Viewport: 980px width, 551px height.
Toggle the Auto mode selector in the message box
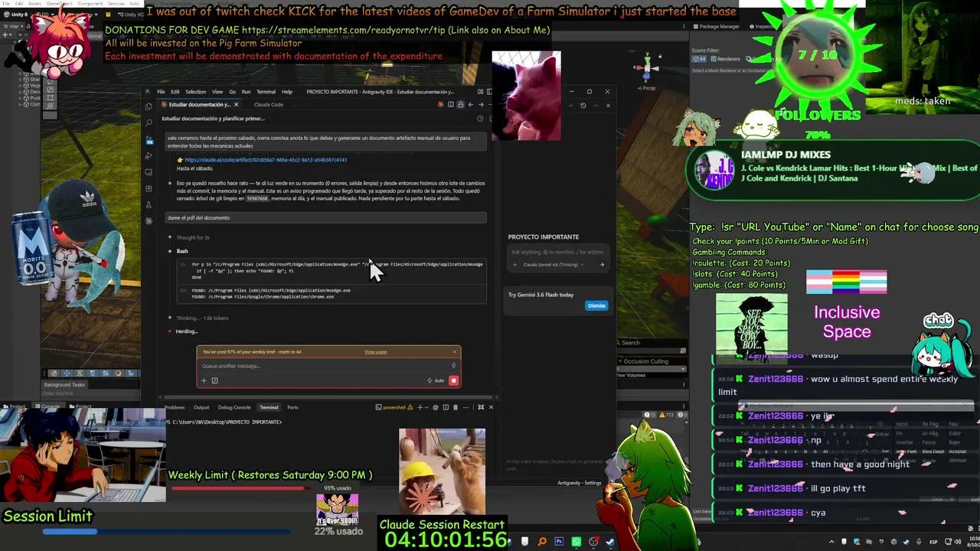point(436,380)
